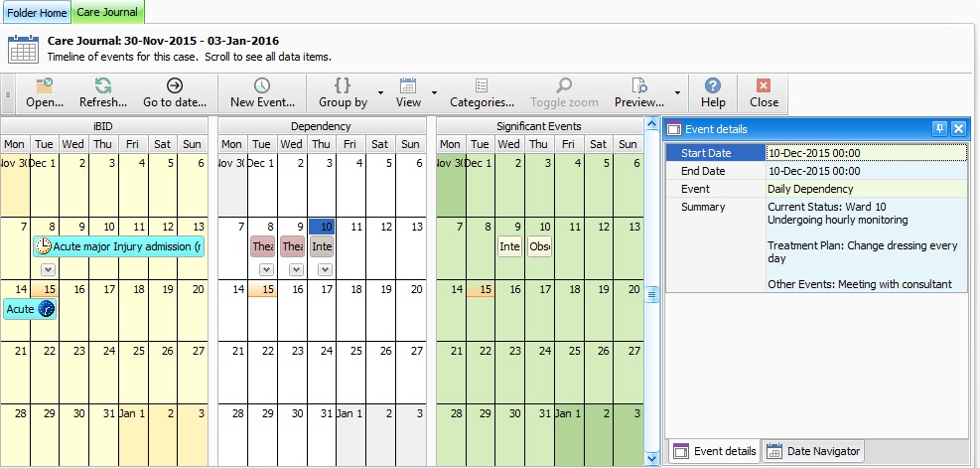Image resolution: width=980 pixels, height=468 pixels.
Task: Open the Date Navigator tab
Action: click(x=814, y=451)
